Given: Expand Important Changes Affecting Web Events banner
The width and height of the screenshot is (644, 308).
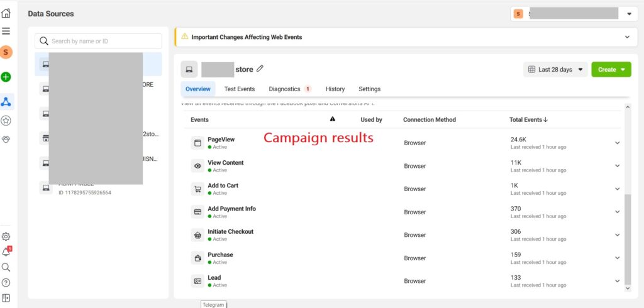Looking at the screenshot, I should [626, 37].
